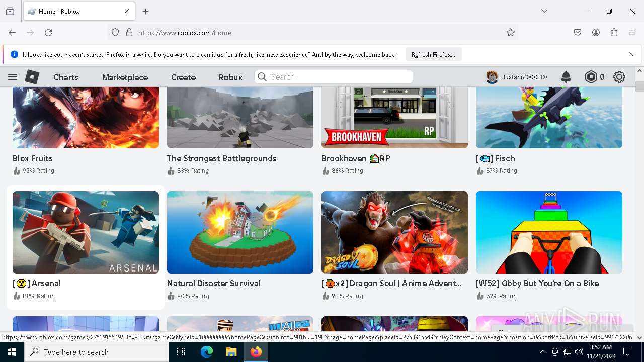Open File Explorer from taskbar

coord(231,352)
